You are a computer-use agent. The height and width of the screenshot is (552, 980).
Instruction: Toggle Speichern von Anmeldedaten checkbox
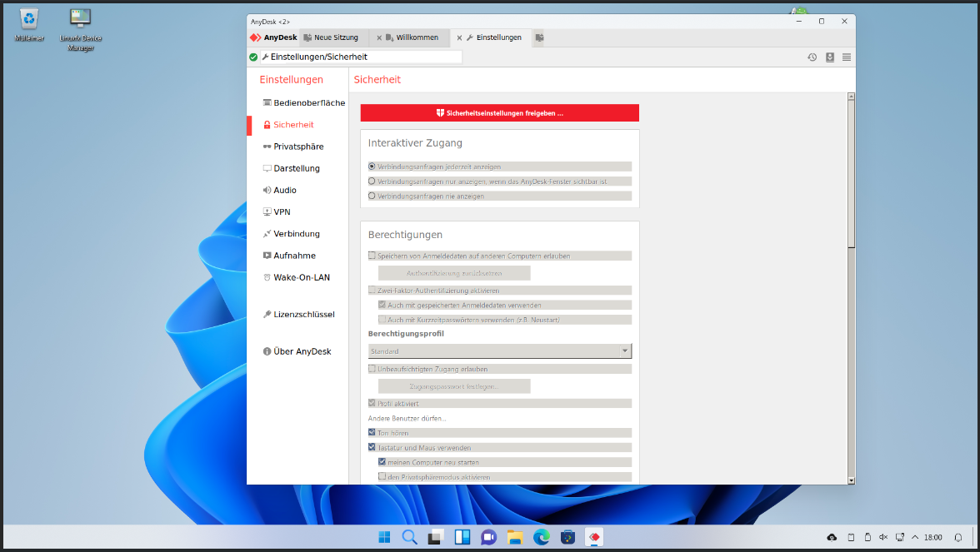click(372, 256)
